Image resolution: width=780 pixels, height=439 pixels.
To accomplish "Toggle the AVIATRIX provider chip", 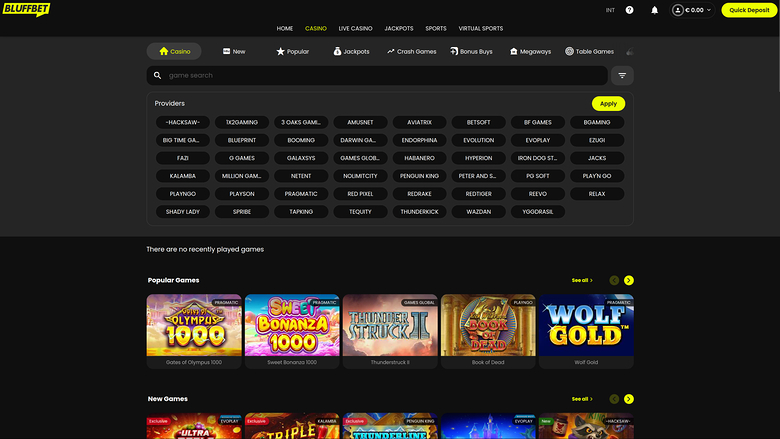I will point(419,122).
